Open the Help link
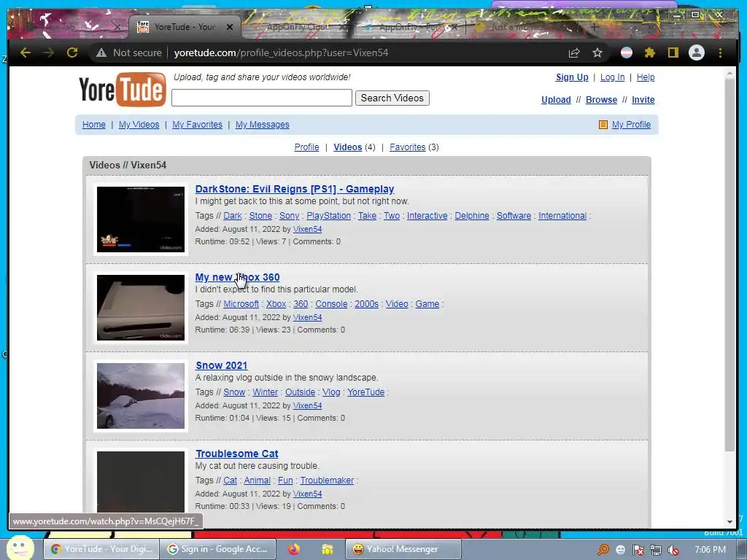This screenshot has height=560, width=747. pyautogui.click(x=646, y=77)
